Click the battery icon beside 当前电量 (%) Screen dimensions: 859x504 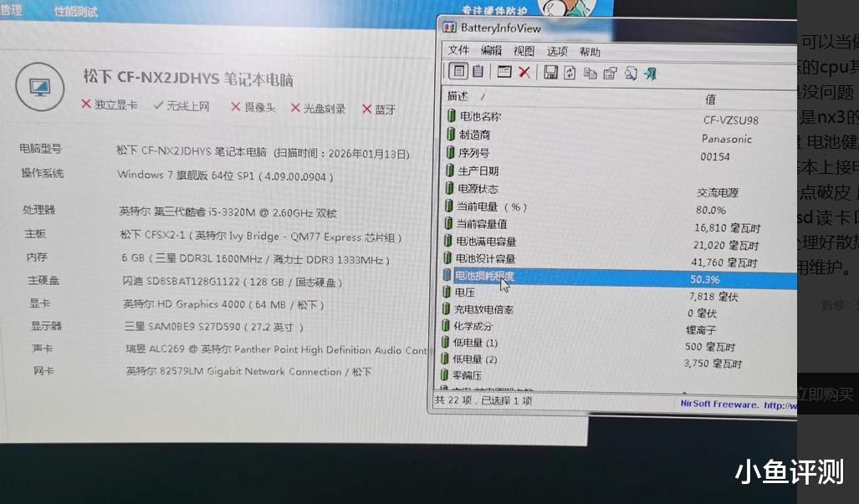click(x=448, y=206)
